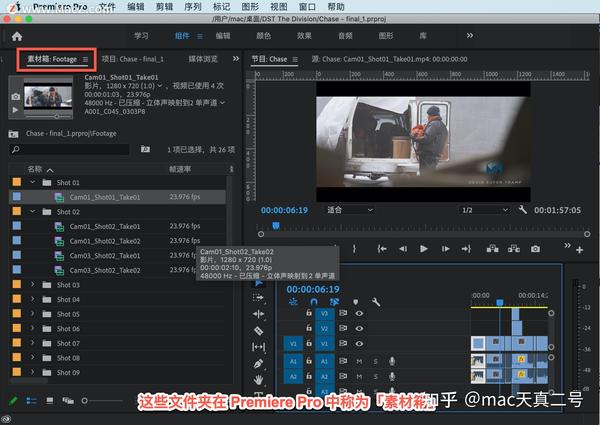Mark out point in Program monitor
The image size is (600, 425).
(x=354, y=249)
